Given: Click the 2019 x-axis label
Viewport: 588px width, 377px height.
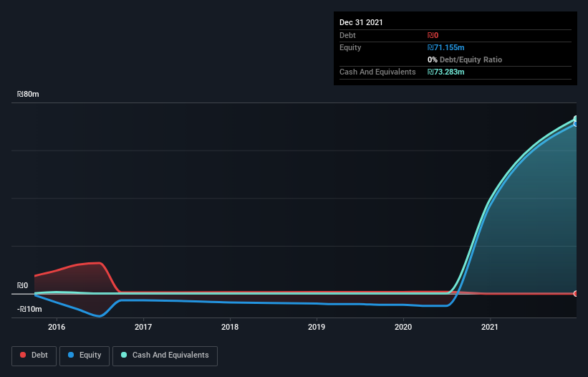Looking at the screenshot, I should tap(317, 327).
